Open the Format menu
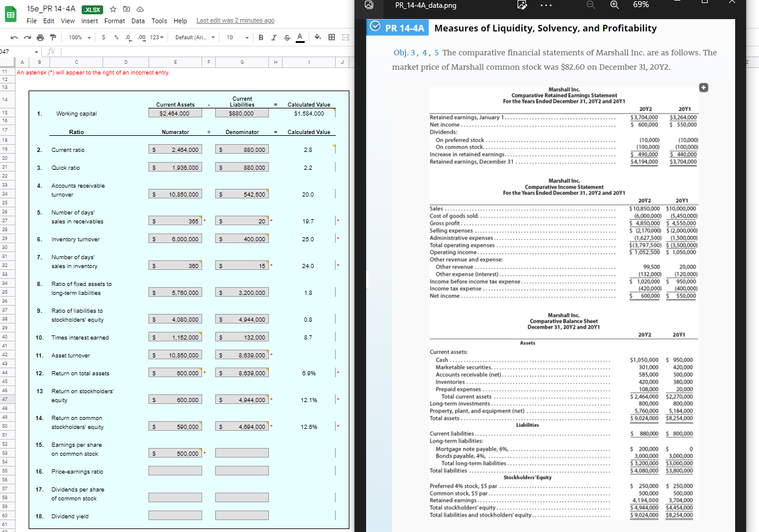The width and height of the screenshot is (759, 532). tap(114, 21)
